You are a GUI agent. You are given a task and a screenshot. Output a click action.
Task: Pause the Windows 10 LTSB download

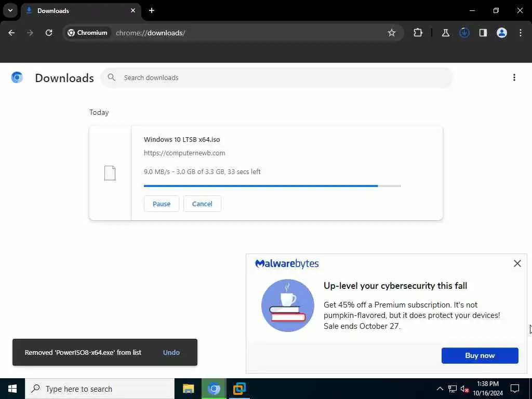point(162,204)
